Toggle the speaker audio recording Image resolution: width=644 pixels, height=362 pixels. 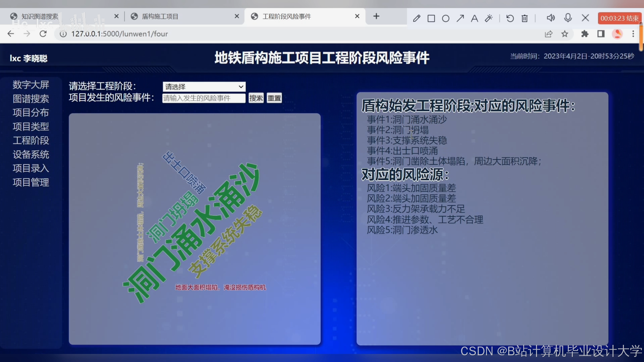pyautogui.click(x=550, y=18)
